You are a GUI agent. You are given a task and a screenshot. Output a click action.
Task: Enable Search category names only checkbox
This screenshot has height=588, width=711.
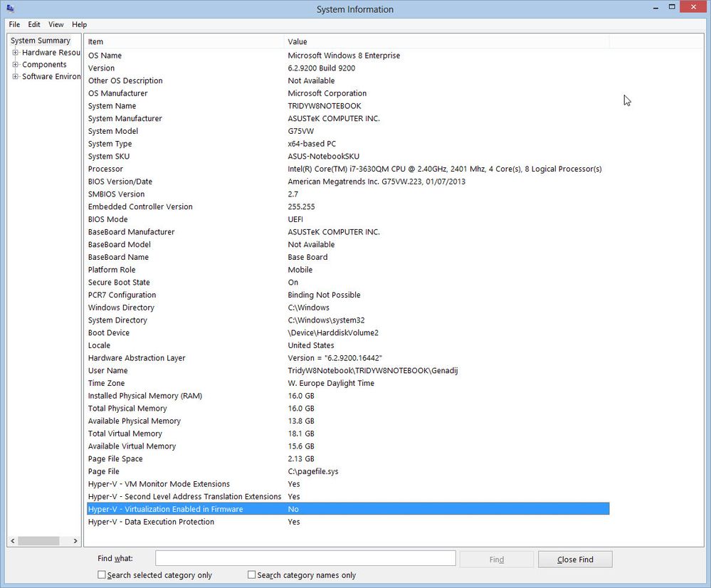click(252, 575)
